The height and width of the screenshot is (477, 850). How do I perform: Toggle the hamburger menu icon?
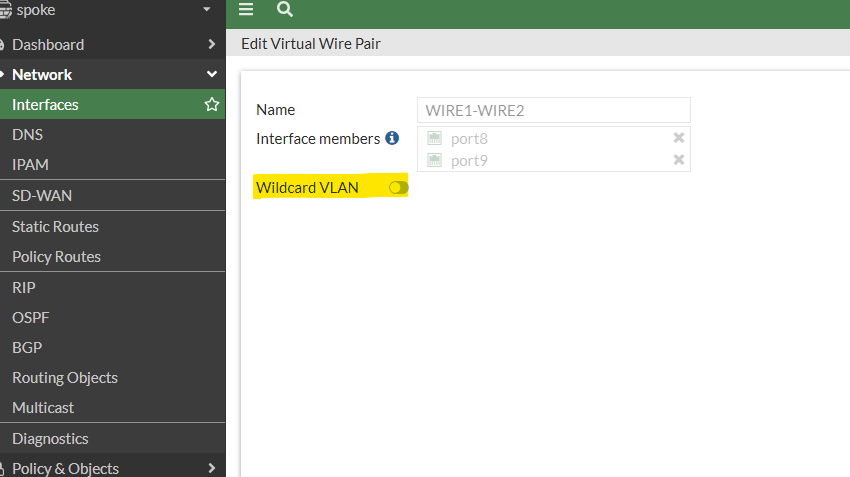[246, 9]
